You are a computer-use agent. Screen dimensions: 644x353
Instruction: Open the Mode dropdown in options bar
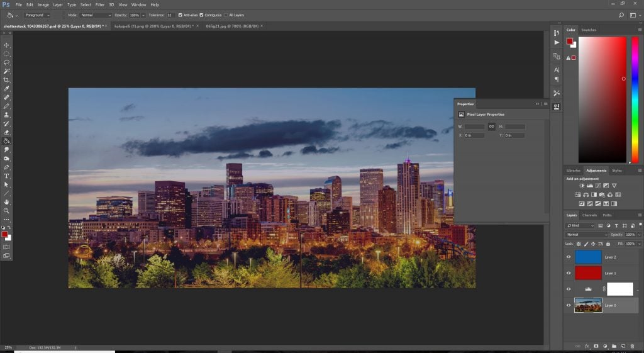click(96, 14)
